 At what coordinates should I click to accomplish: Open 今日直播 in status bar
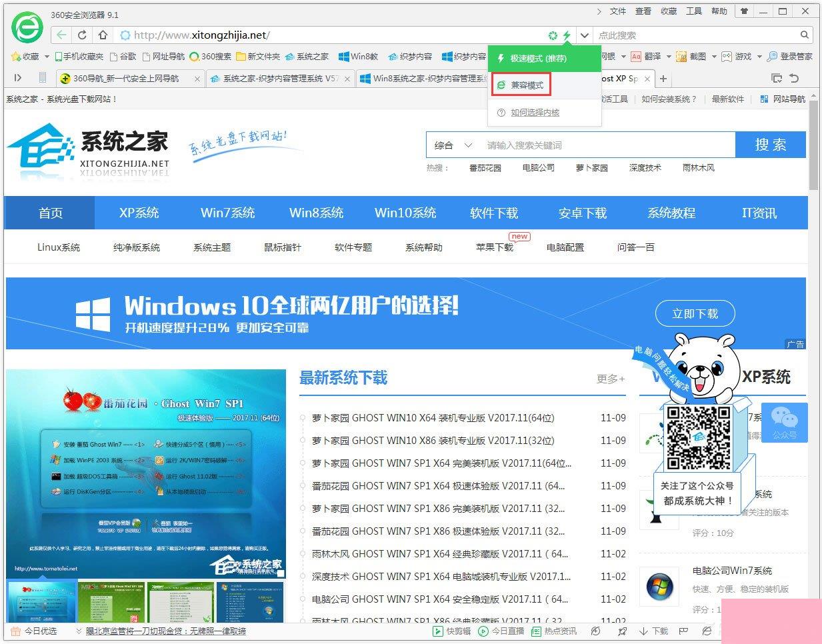501,631
